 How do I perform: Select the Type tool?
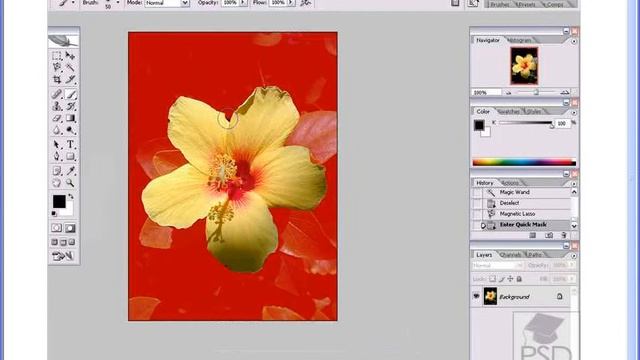pyautogui.click(x=70, y=144)
